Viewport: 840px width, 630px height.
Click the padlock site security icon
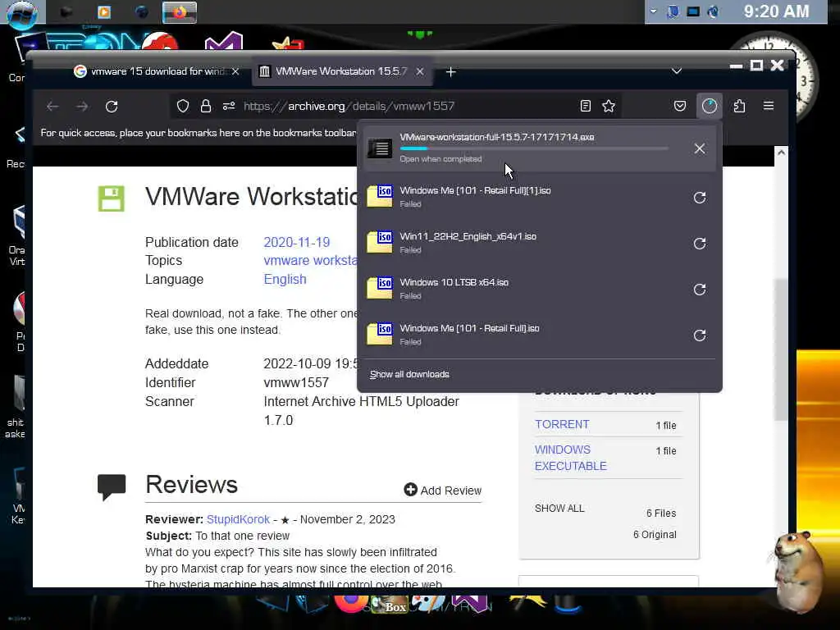coord(206,106)
